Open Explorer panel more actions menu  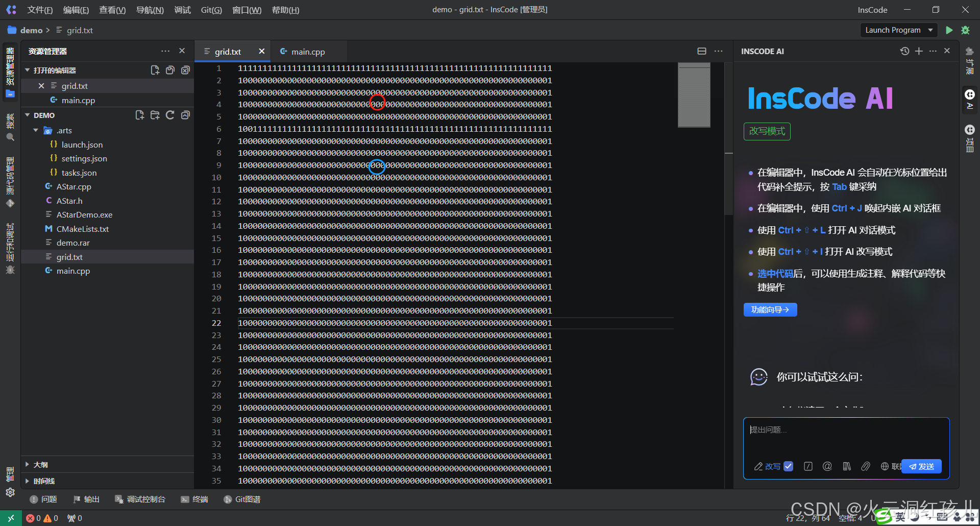pos(165,51)
